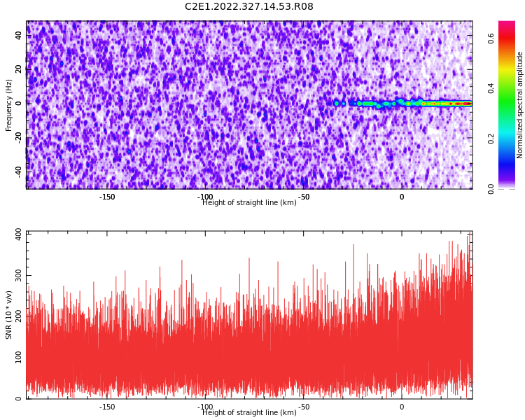Click the Frequency (Hz) axis label

8,105
